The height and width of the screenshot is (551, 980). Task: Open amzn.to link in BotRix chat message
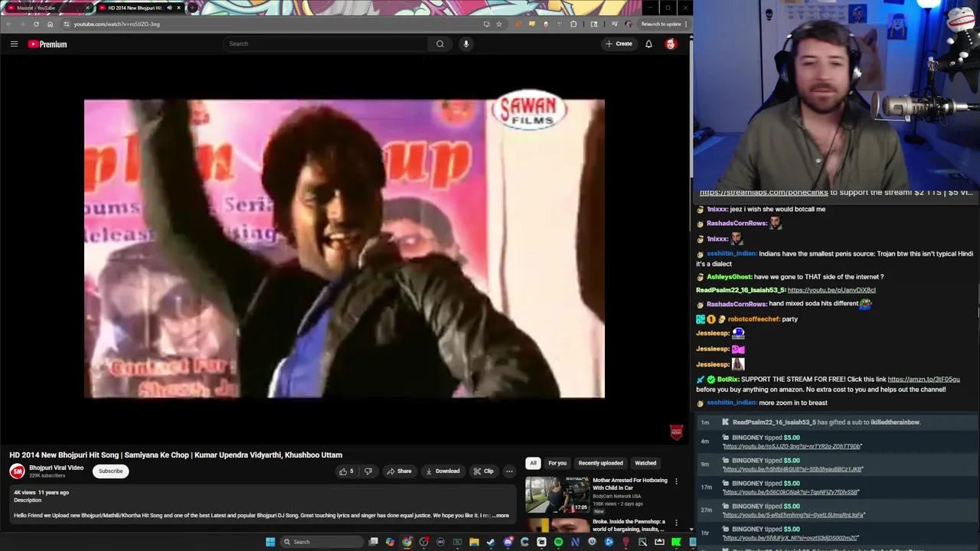point(923,380)
